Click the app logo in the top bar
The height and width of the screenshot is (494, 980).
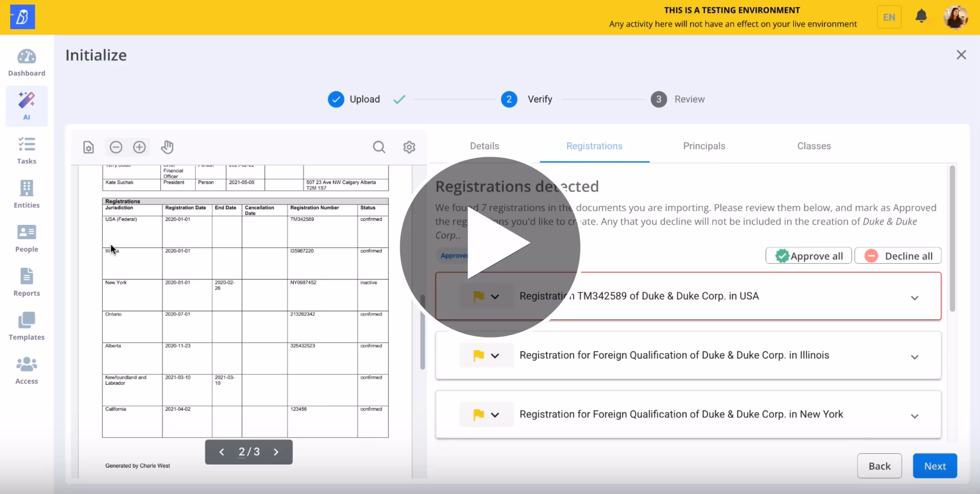pyautogui.click(x=22, y=17)
